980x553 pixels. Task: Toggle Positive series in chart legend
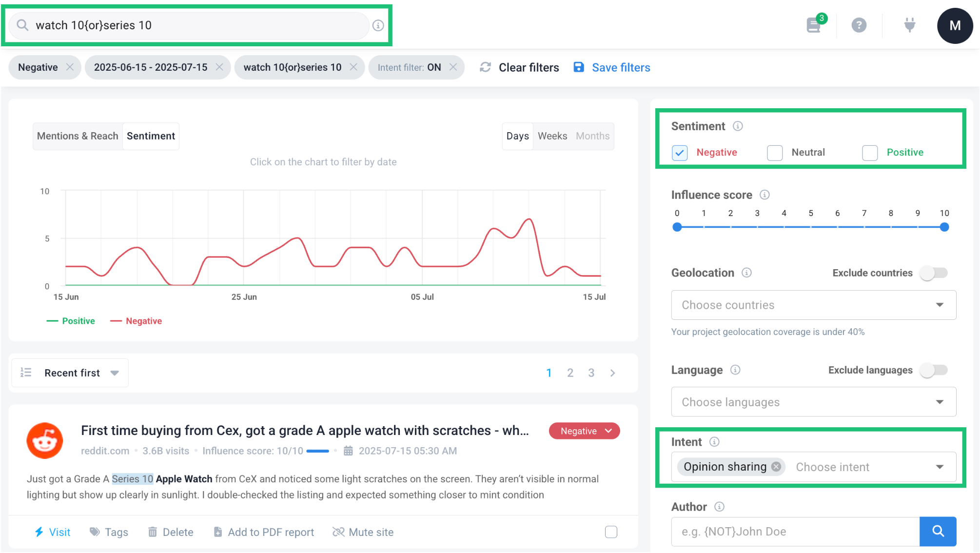pyautogui.click(x=71, y=321)
